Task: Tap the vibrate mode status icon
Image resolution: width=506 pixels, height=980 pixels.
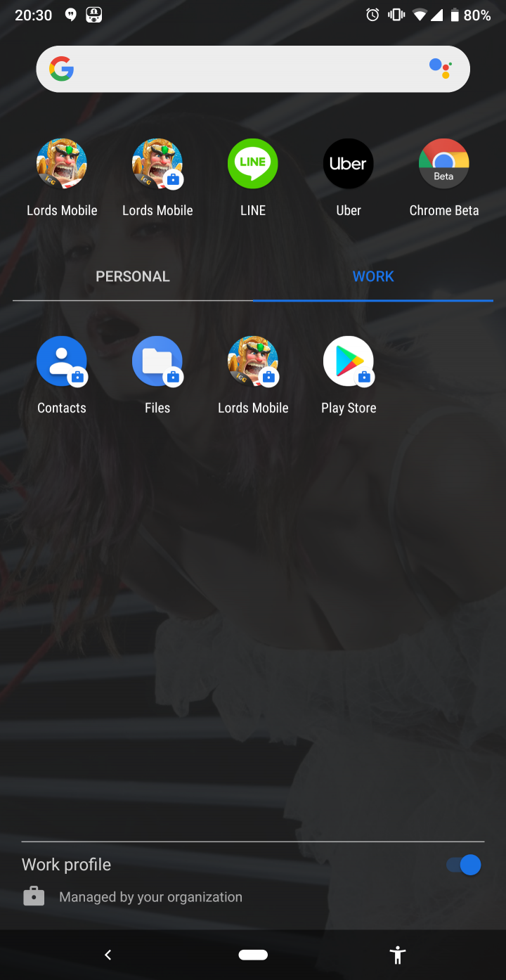Action: [396, 15]
